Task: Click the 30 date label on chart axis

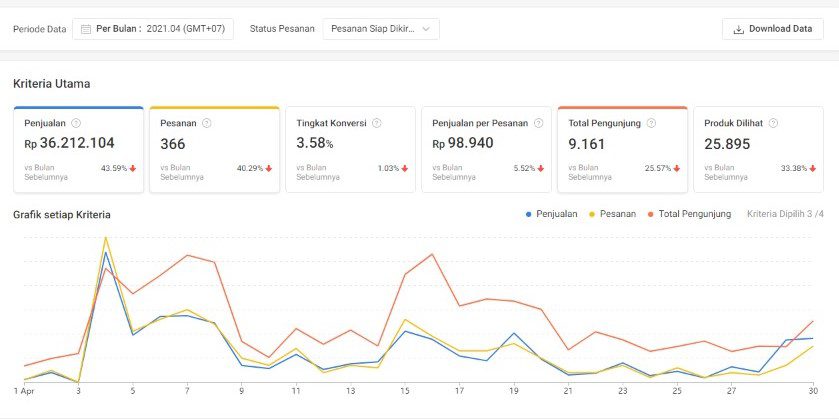Action: pyautogui.click(x=813, y=391)
